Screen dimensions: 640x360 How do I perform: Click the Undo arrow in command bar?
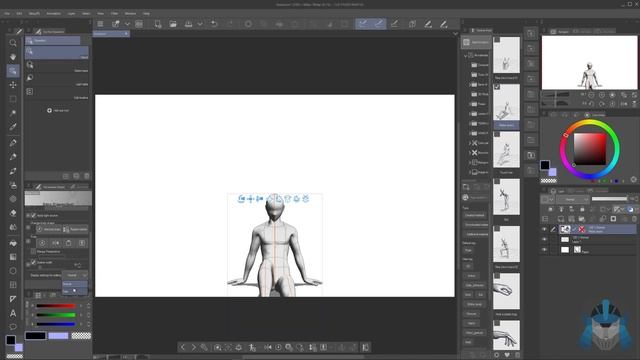214,24
